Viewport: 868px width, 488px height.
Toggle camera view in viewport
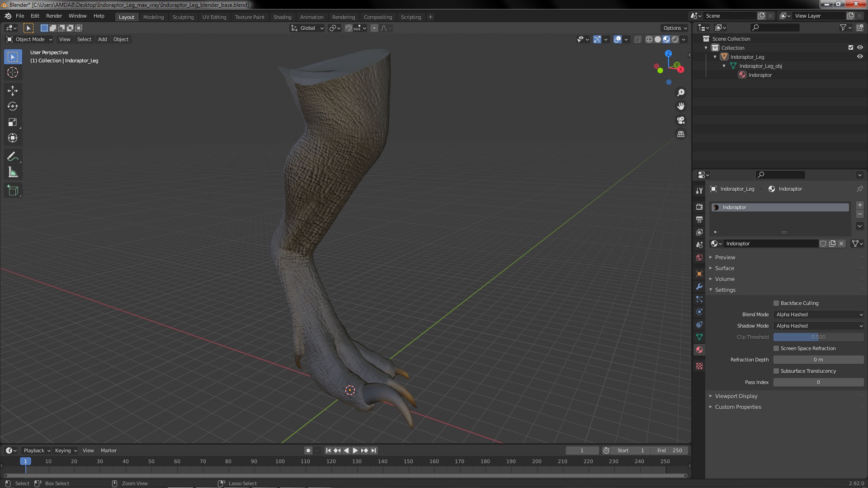point(681,120)
